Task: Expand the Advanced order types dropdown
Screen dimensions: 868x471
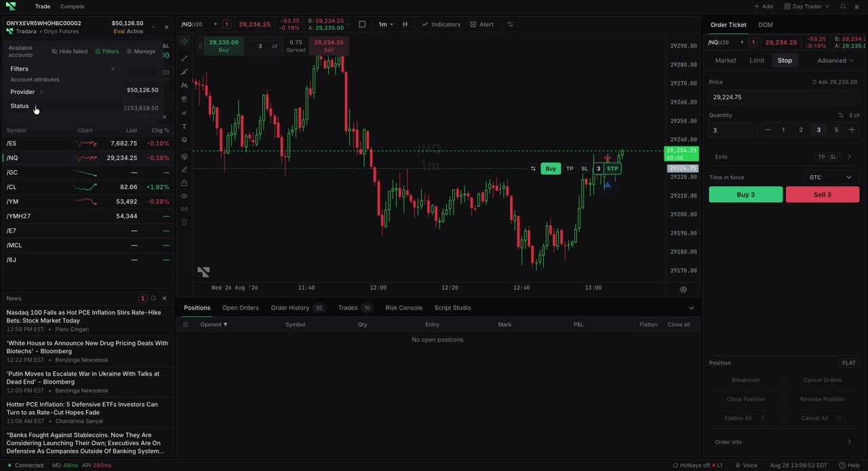Action: pos(835,60)
